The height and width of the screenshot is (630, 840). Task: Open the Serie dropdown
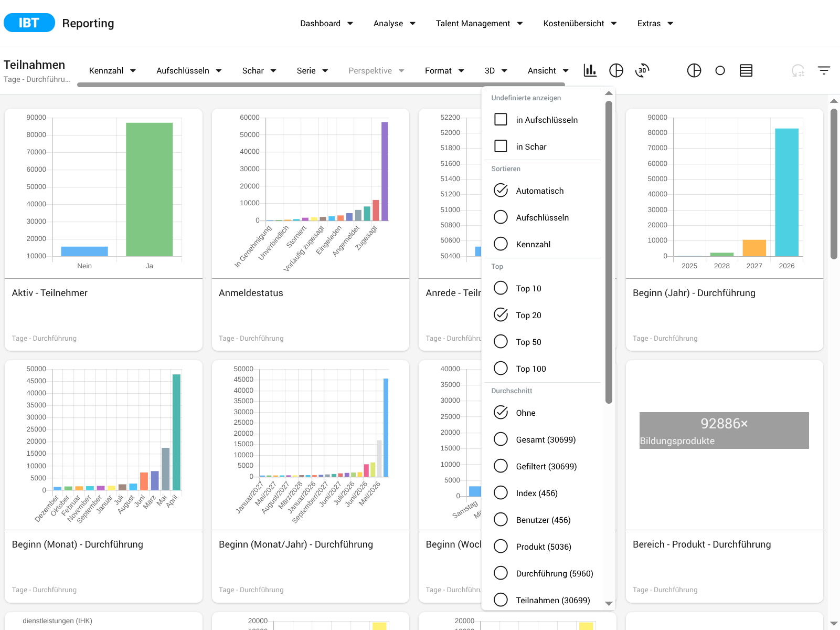[x=312, y=71]
